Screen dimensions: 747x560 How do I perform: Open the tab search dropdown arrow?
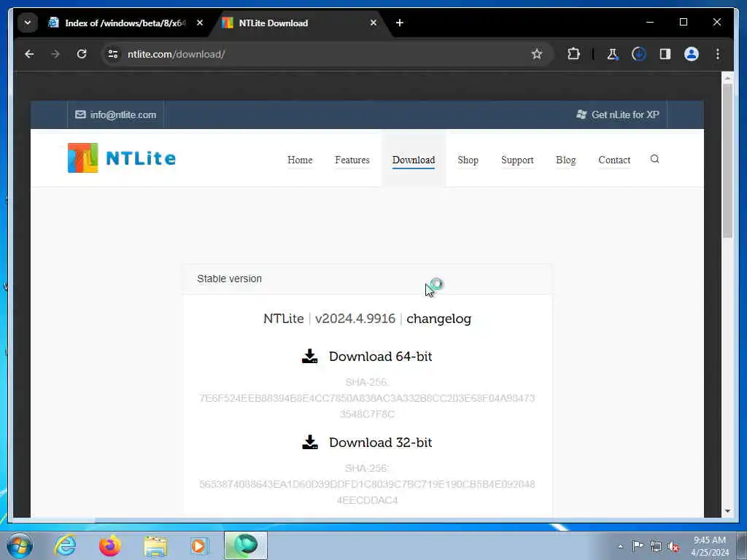tap(28, 23)
